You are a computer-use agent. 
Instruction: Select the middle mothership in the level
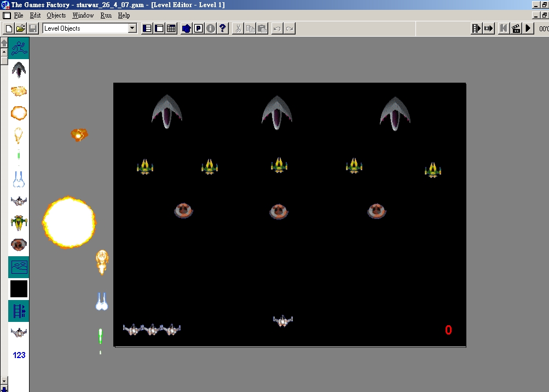click(277, 112)
